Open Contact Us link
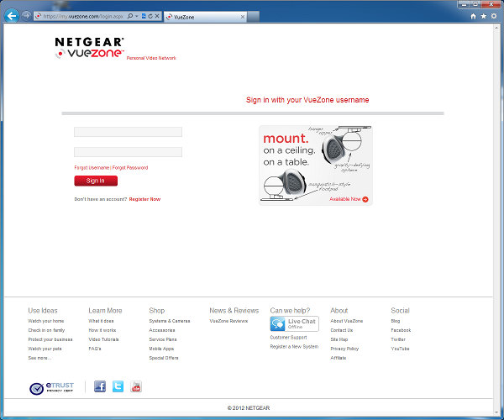This screenshot has width=504, height=420. tap(341, 330)
